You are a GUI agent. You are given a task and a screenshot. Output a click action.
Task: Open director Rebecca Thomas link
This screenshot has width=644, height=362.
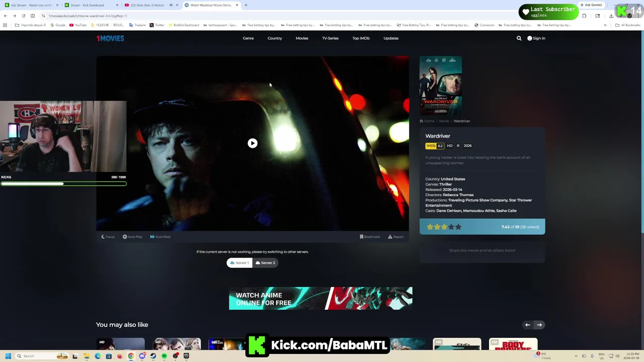pyautogui.click(x=458, y=195)
